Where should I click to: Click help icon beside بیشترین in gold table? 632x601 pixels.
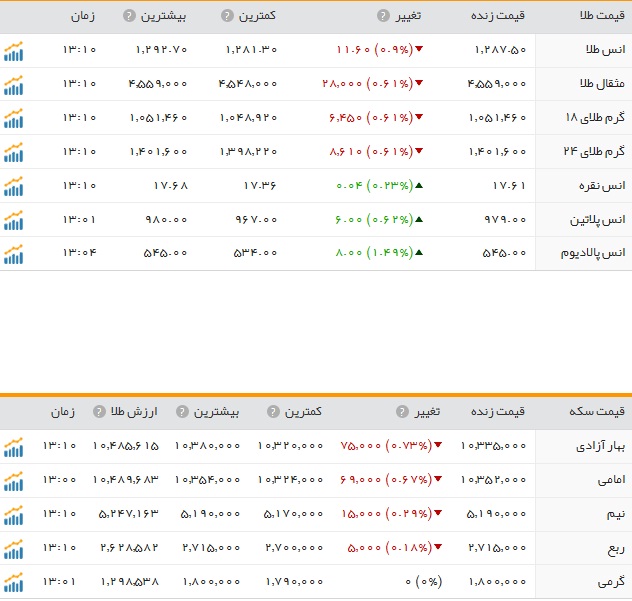(x=129, y=16)
